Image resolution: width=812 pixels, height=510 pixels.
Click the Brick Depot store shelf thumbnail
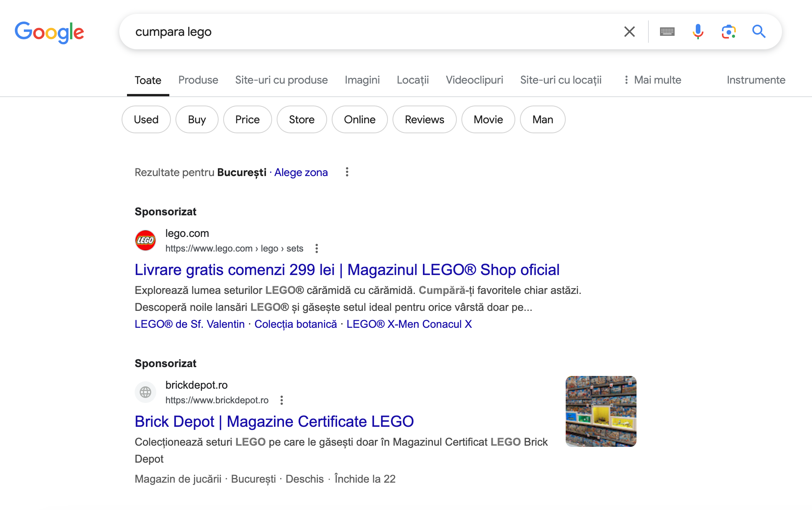click(x=601, y=411)
